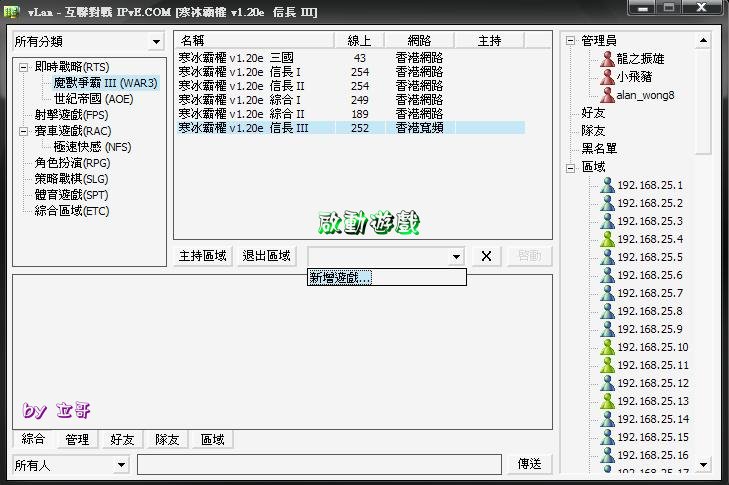Image resolution: width=729 pixels, height=485 pixels.
Task: Click admin icon next to 龍之振雄
Action: tap(606, 59)
